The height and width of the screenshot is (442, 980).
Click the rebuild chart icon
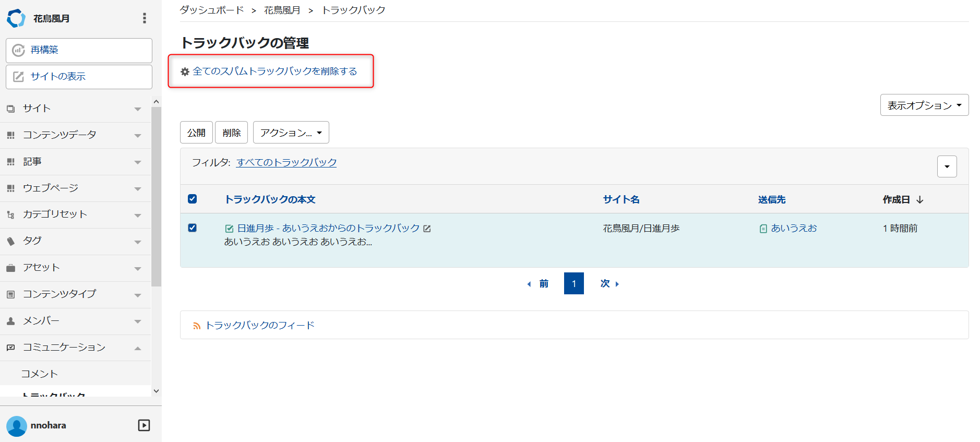(18, 50)
